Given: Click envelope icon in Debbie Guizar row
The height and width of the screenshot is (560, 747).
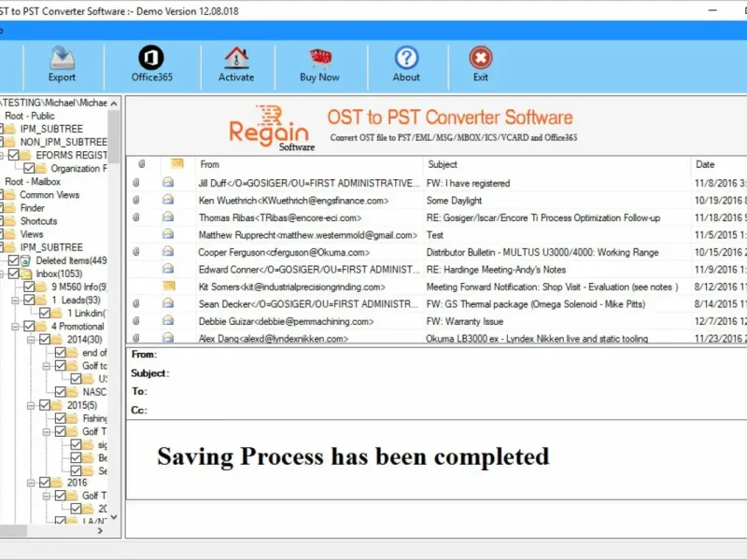Looking at the screenshot, I should 168,320.
